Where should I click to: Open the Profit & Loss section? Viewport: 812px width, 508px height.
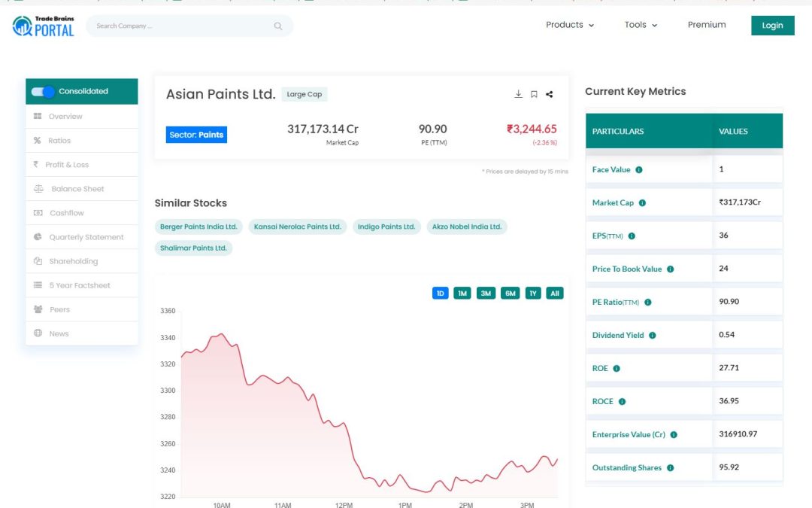pos(82,164)
